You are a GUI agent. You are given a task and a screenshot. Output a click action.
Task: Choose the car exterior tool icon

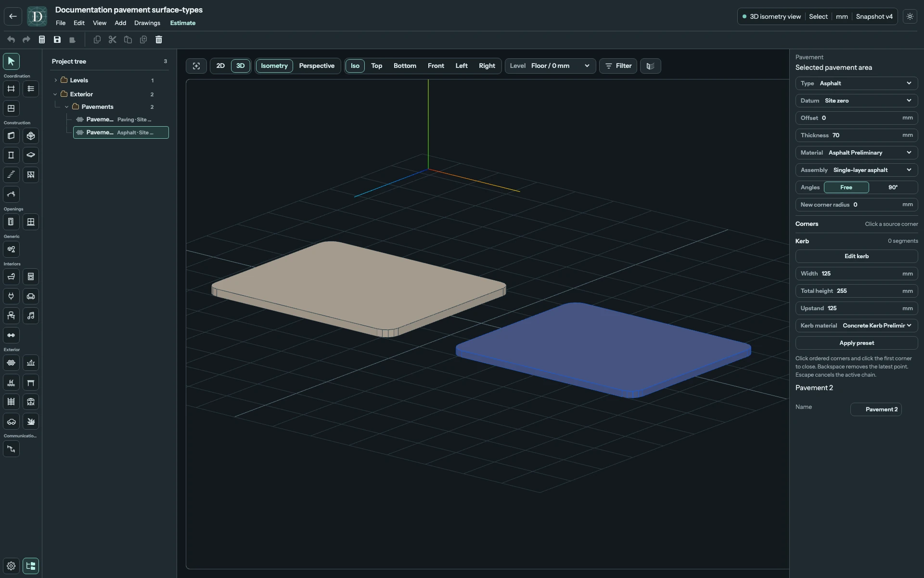(11, 421)
